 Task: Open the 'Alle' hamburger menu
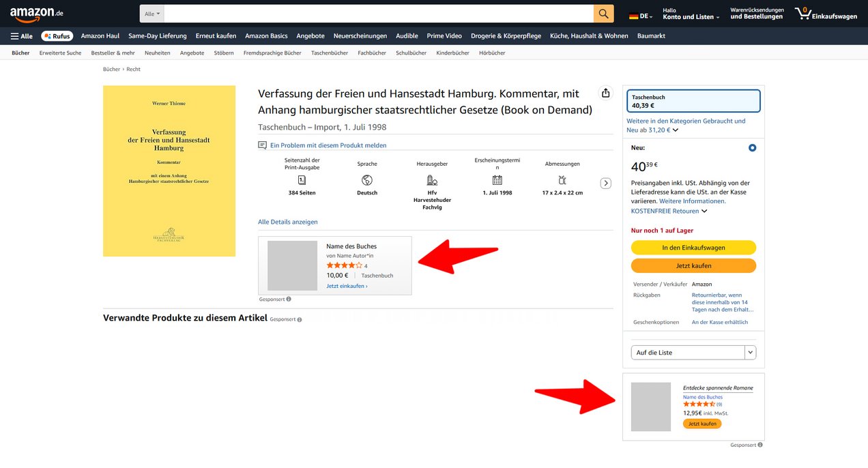22,36
